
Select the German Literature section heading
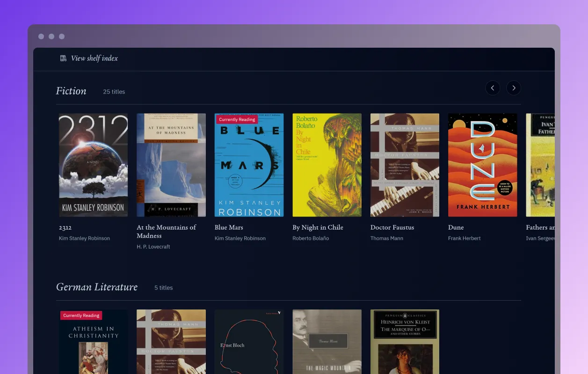(x=96, y=287)
